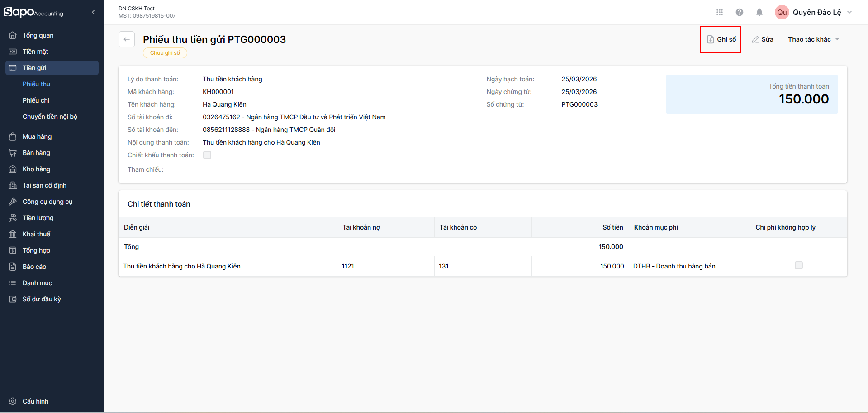
Task: Click the Bán hàng cart icon
Action: (x=13, y=153)
